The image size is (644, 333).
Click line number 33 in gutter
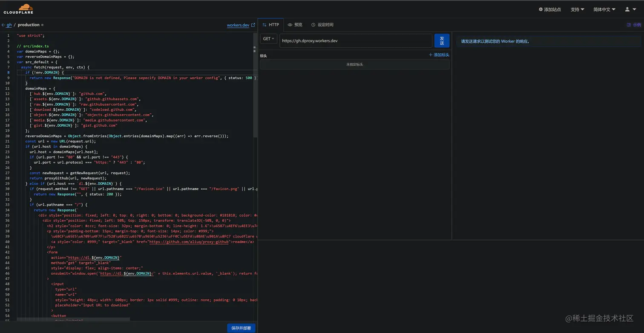tap(8, 205)
